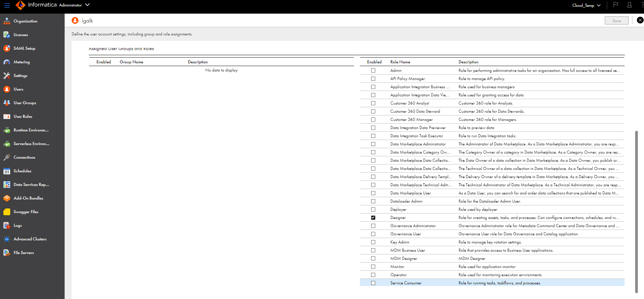Image resolution: width=644 pixels, height=299 pixels.
Task: Open the notifications flag icon
Action: [616, 5]
